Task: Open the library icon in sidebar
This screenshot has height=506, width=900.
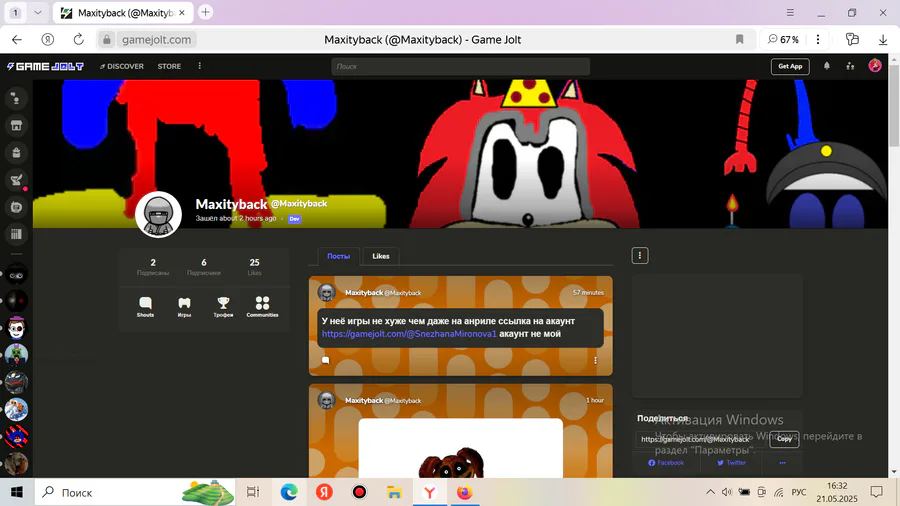Action: point(16,234)
